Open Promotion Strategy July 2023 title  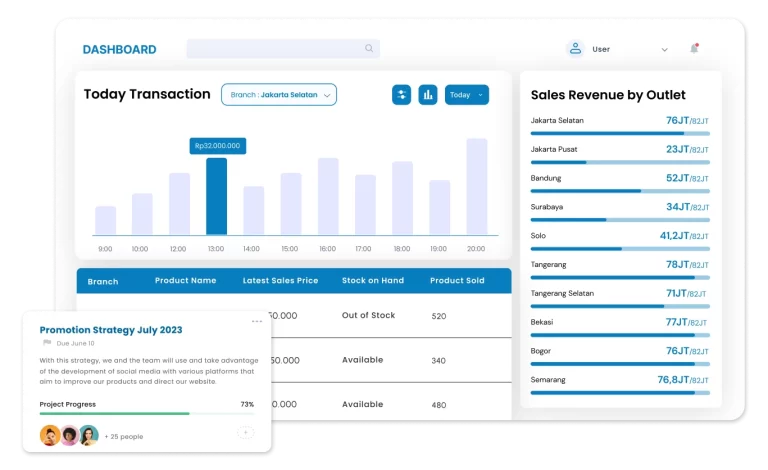(111, 329)
